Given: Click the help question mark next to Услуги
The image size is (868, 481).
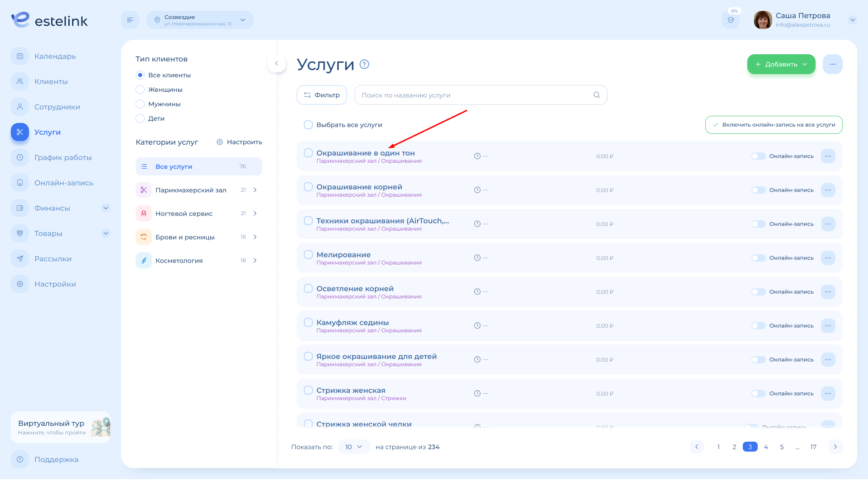Looking at the screenshot, I should point(364,64).
